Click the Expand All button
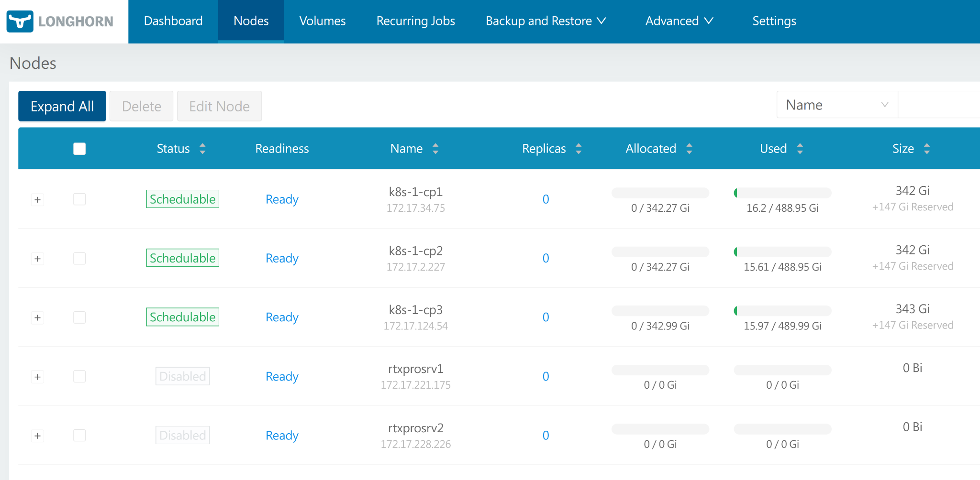The width and height of the screenshot is (980, 480). [62, 106]
